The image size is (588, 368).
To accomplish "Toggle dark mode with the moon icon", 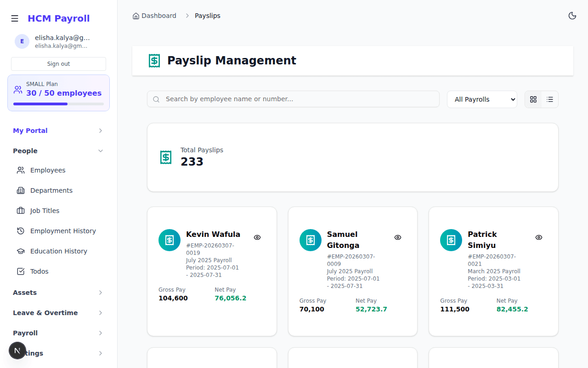I will point(572,15).
